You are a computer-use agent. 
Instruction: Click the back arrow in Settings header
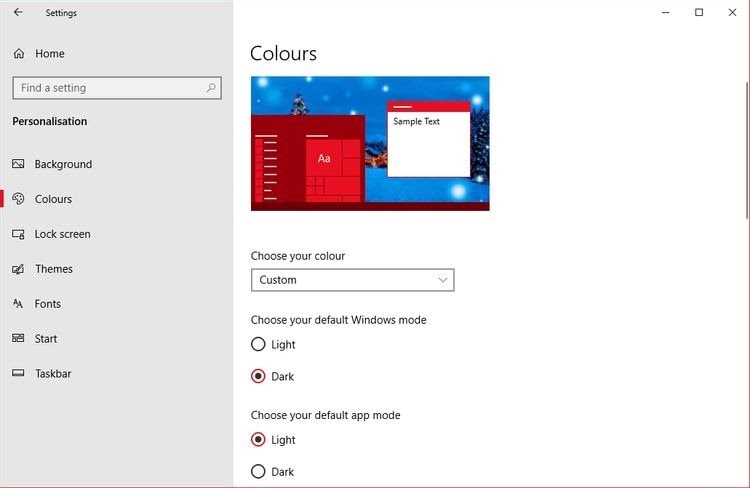(x=18, y=12)
